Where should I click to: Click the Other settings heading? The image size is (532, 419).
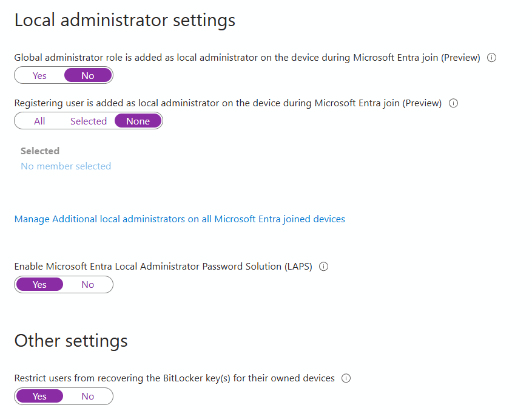point(71,341)
